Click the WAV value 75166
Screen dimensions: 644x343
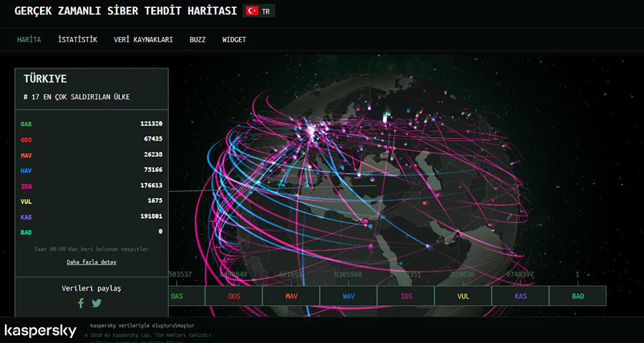pos(153,170)
